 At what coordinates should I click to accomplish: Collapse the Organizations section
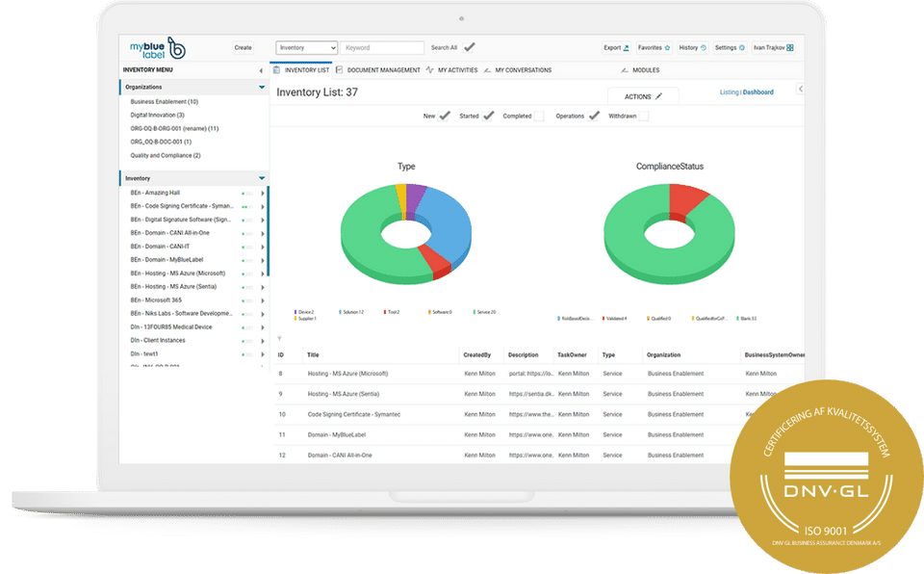click(x=262, y=88)
